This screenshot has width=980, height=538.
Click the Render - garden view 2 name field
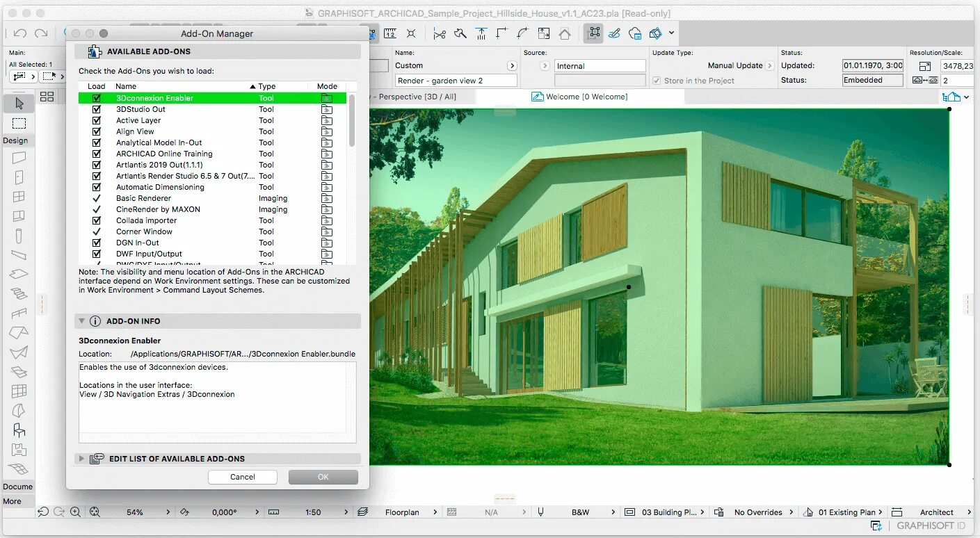point(456,81)
